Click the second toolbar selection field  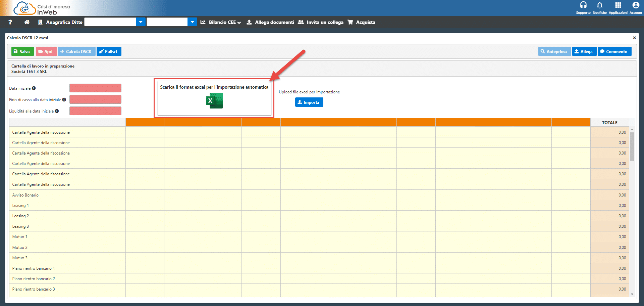(x=167, y=22)
